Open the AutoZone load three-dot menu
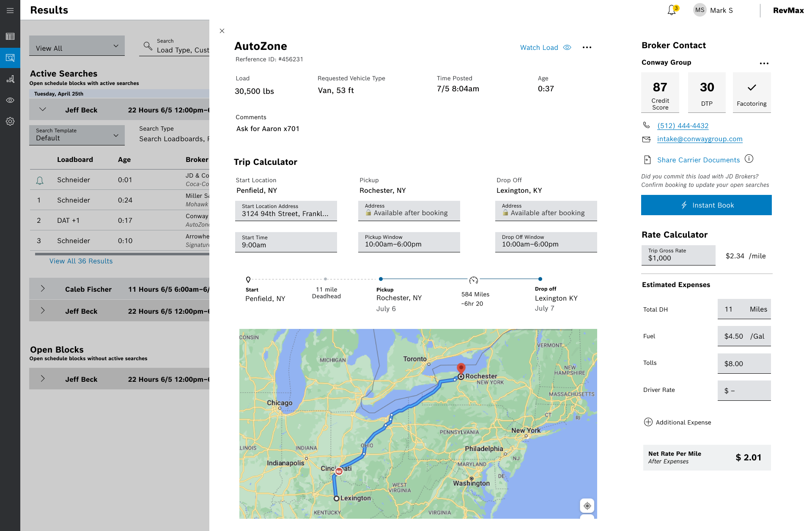This screenshot has height=531, width=812. pos(587,47)
